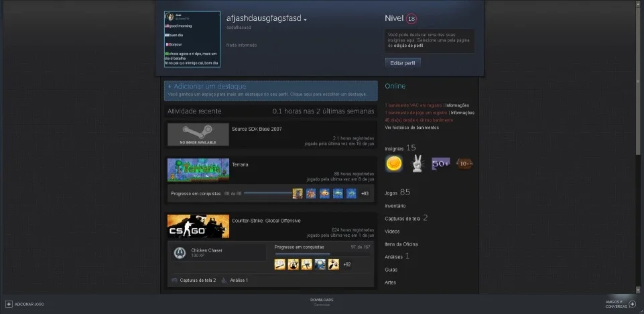The width and height of the screenshot is (644, 314).
Task: Click '0.1 horas nas 2 últimas semanas'
Action: 323,111
